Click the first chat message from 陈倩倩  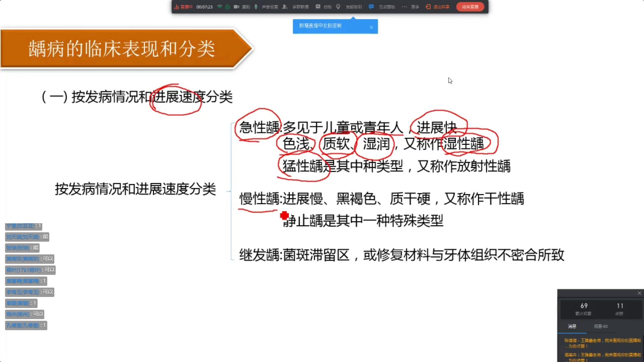click(602, 343)
